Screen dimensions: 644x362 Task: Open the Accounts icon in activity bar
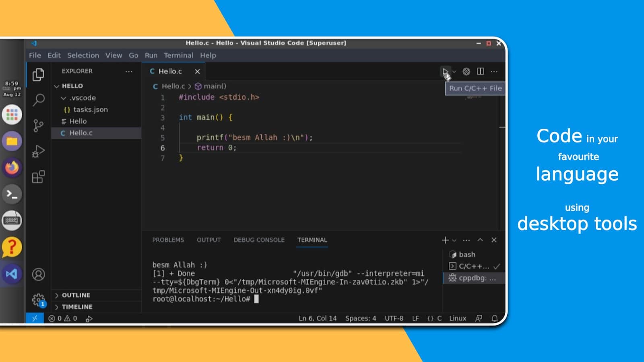click(x=39, y=275)
